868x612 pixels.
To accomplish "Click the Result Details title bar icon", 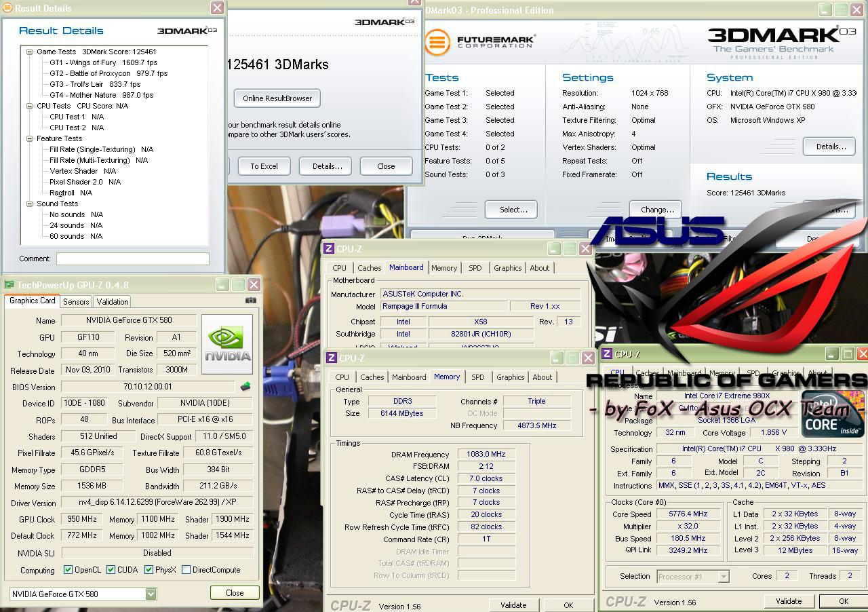I will click(7, 8).
